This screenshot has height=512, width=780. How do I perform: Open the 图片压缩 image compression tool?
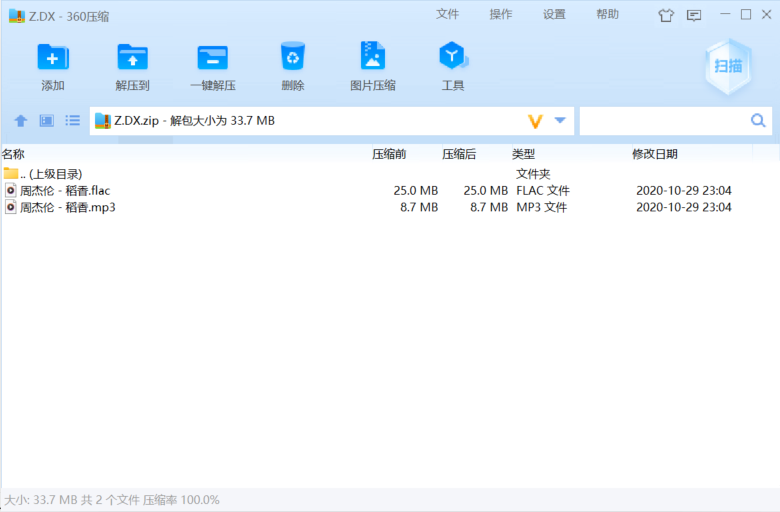click(x=373, y=56)
